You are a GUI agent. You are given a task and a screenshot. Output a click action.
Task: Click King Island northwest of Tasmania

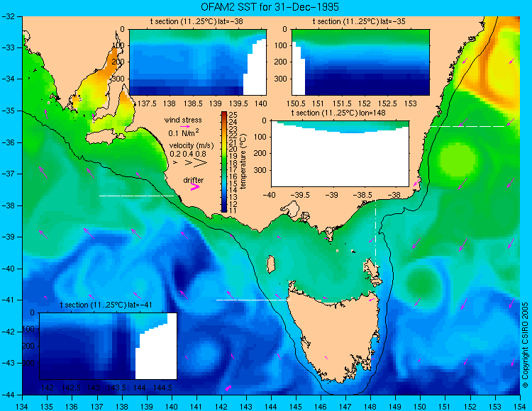270,264
